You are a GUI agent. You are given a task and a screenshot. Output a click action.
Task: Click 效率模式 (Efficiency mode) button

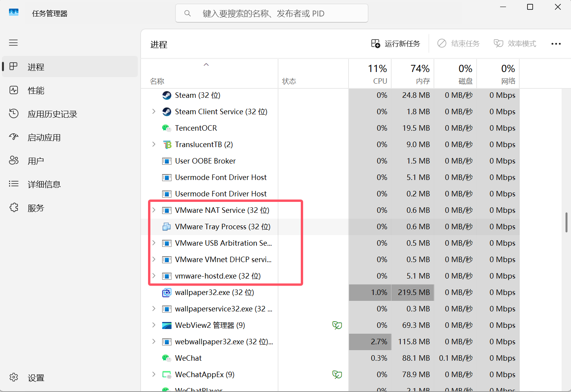515,43
